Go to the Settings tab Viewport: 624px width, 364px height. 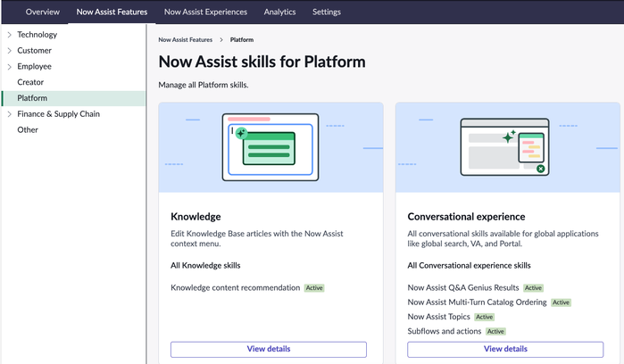pos(327,12)
